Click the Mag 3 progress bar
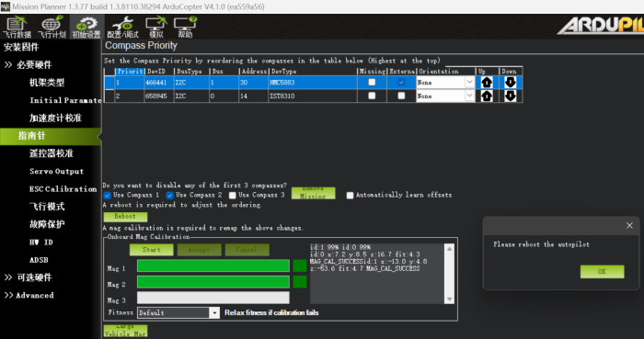Viewport: 644px width, 339px height. coord(213,298)
